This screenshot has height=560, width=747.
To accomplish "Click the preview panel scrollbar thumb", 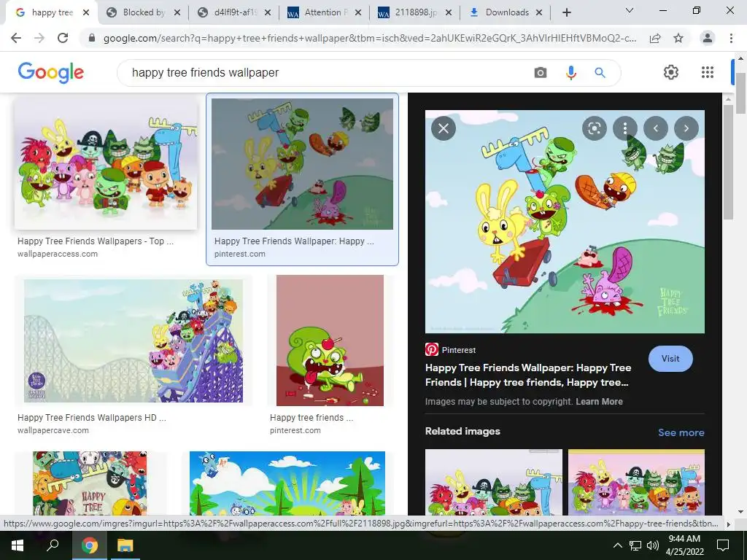I will click(x=728, y=162).
